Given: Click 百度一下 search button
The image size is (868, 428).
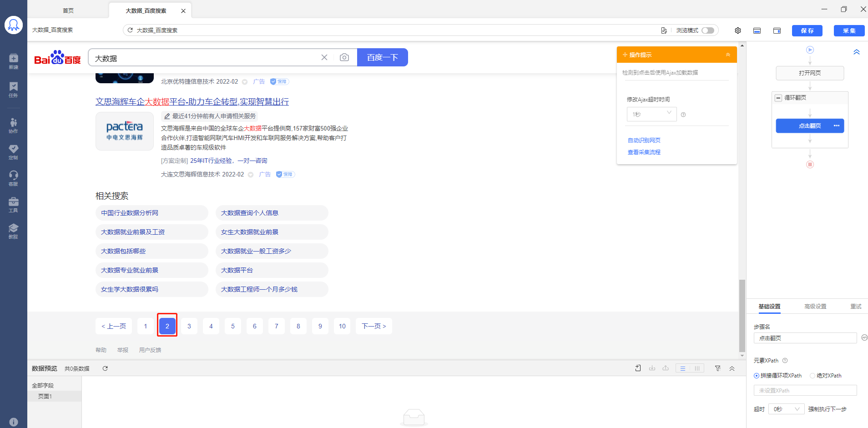Looking at the screenshot, I should pos(383,57).
